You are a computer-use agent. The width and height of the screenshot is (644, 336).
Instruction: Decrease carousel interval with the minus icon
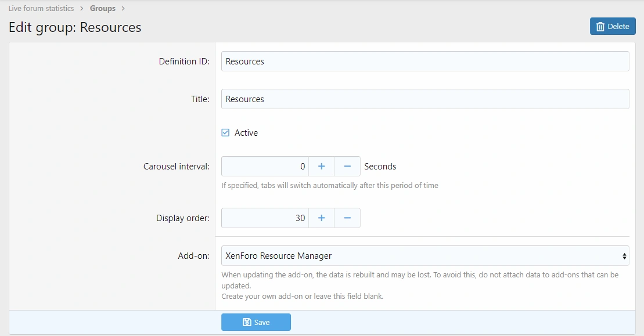[x=347, y=167]
